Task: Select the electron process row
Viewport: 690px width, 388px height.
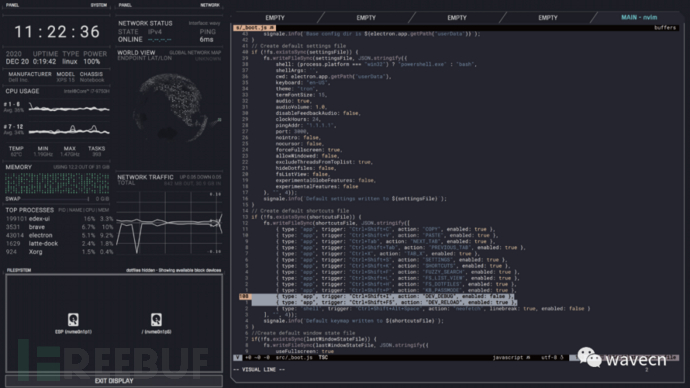Action: (x=59, y=235)
